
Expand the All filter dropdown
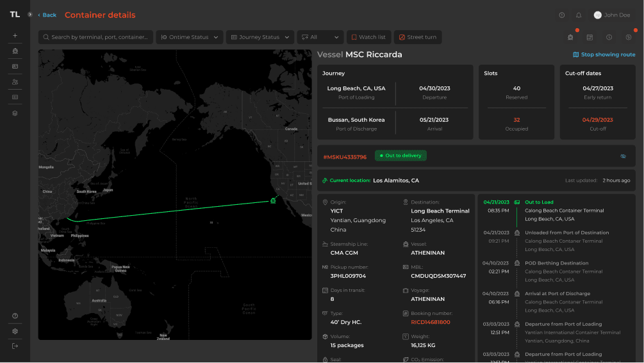click(320, 37)
